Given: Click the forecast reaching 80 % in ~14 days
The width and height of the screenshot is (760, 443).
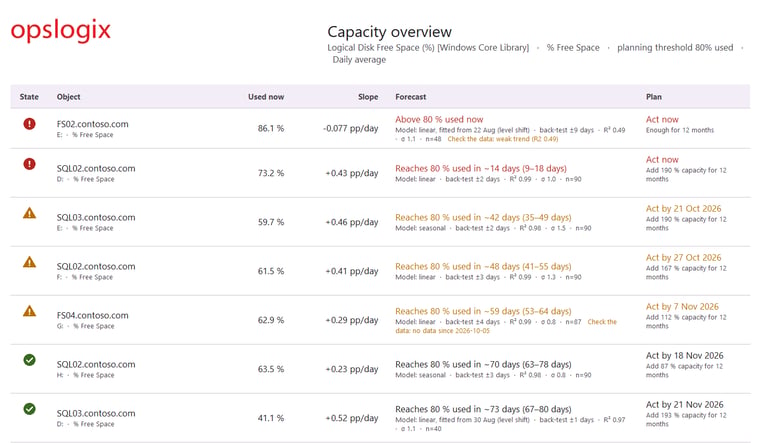Looking at the screenshot, I should point(481,169).
